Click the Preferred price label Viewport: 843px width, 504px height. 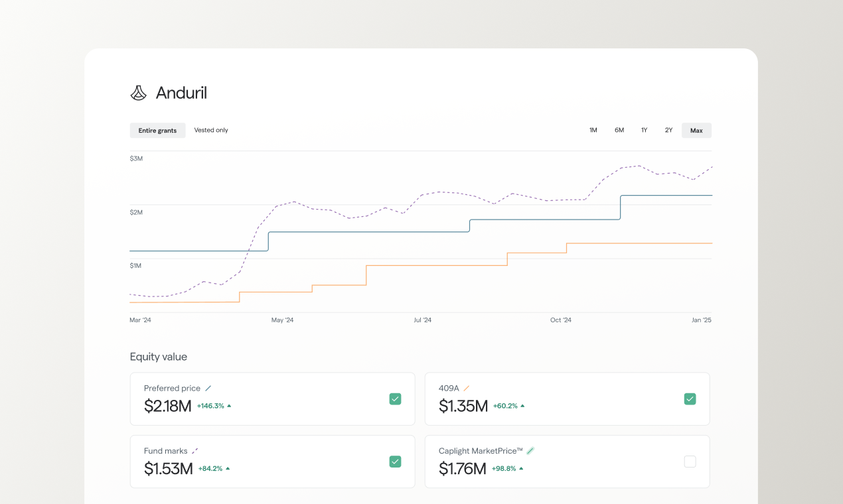point(172,389)
